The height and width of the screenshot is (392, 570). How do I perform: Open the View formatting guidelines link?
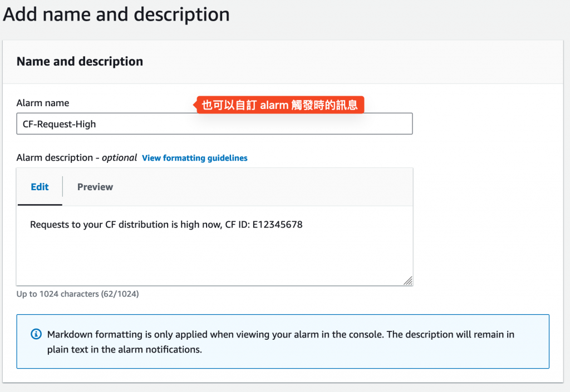tap(195, 158)
